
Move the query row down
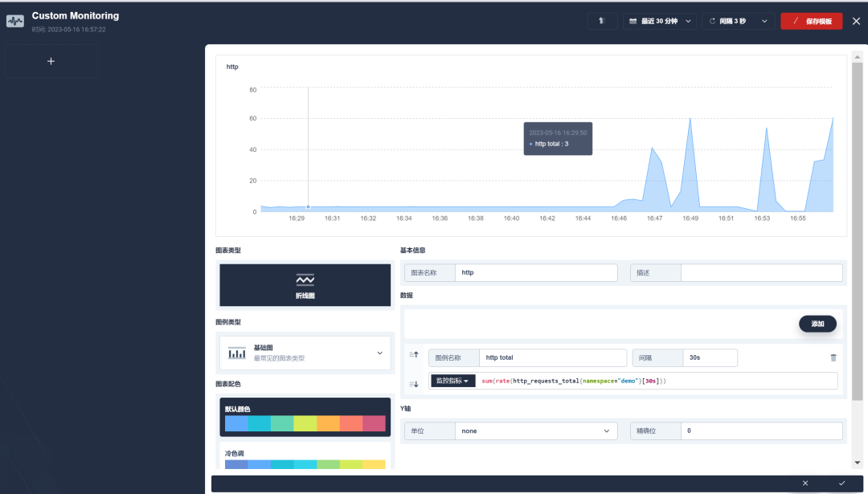coord(414,384)
